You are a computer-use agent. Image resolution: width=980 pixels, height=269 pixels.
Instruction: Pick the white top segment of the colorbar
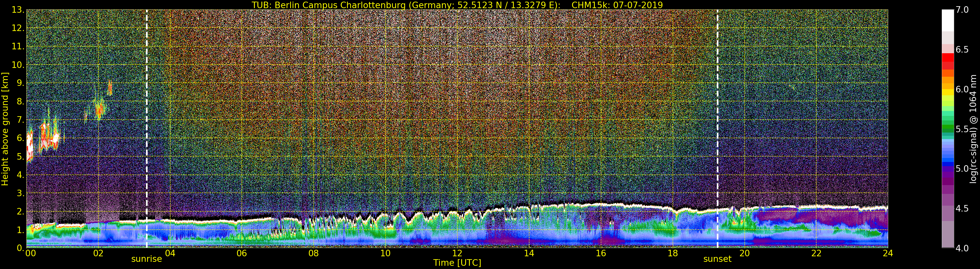pos(948,20)
